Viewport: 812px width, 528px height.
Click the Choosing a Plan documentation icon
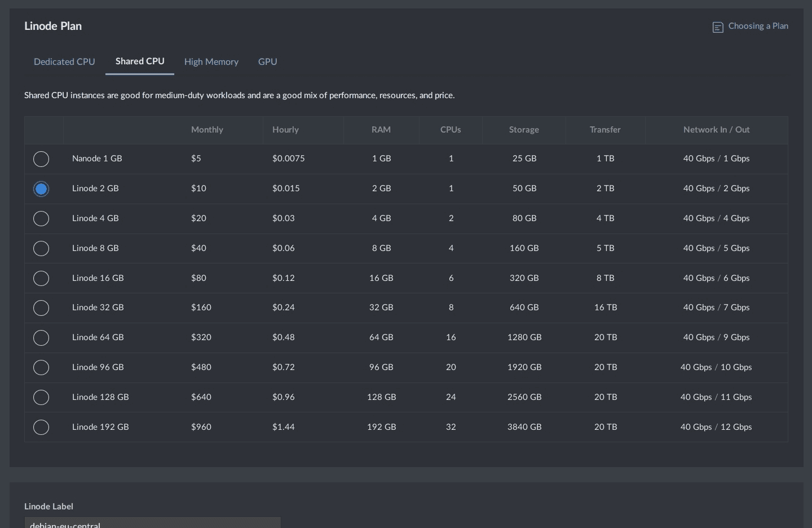coord(718,27)
